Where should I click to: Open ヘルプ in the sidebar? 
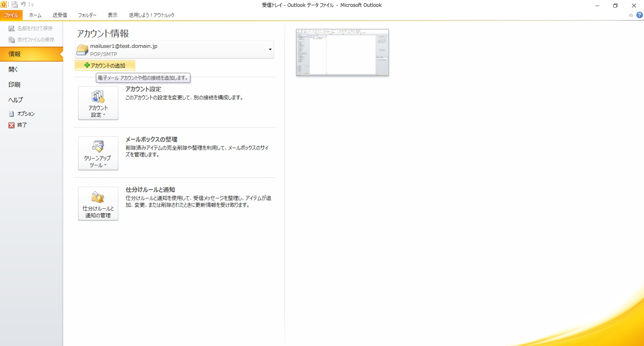(x=31, y=100)
